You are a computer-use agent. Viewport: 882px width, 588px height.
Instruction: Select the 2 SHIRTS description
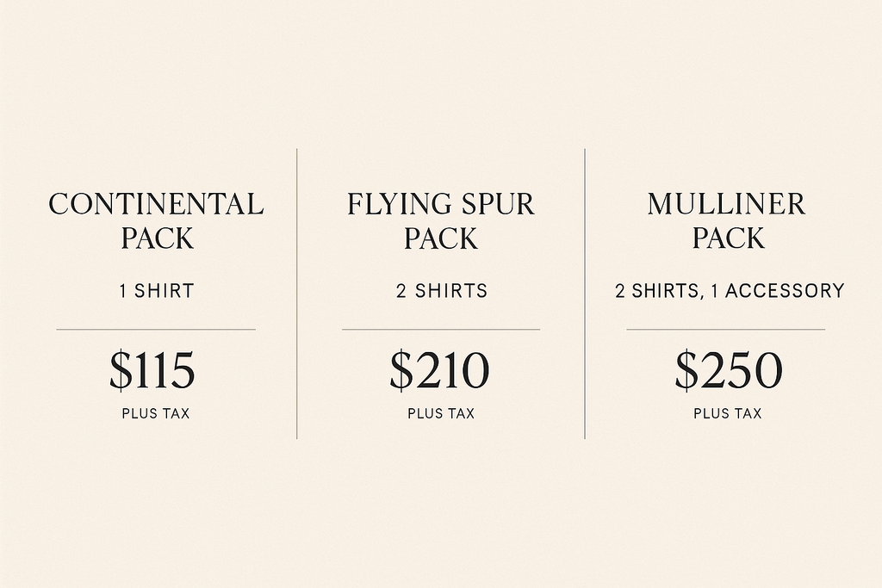(x=442, y=291)
